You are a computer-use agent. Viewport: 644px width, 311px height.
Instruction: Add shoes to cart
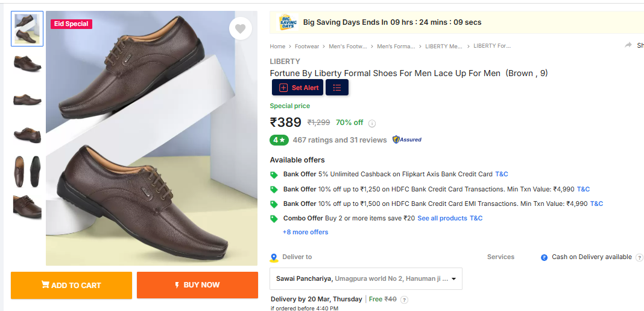[72, 285]
